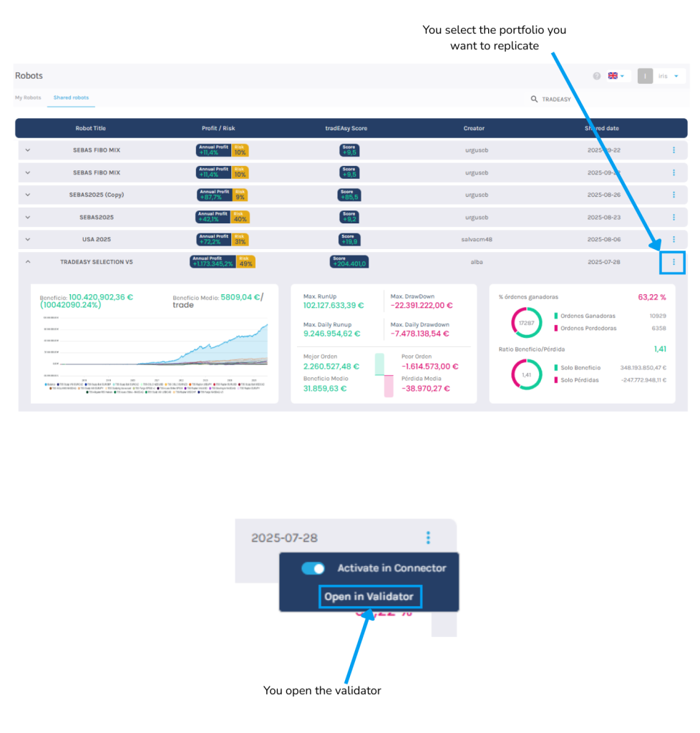The height and width of the screenshot is (733, 700).
Task: Open the language flag dropdown
Action: coord(616,76)
